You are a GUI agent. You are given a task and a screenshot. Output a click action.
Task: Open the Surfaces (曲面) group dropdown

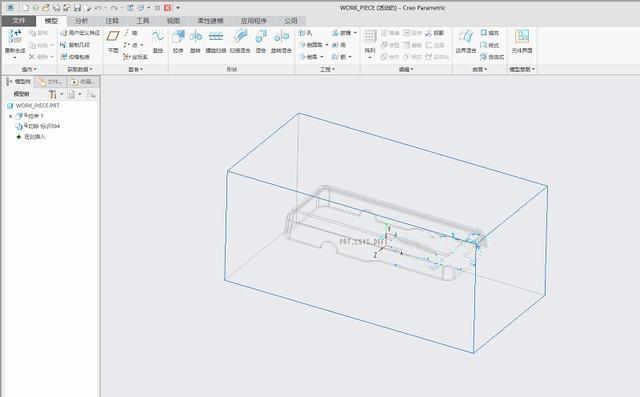pos(480,69)
